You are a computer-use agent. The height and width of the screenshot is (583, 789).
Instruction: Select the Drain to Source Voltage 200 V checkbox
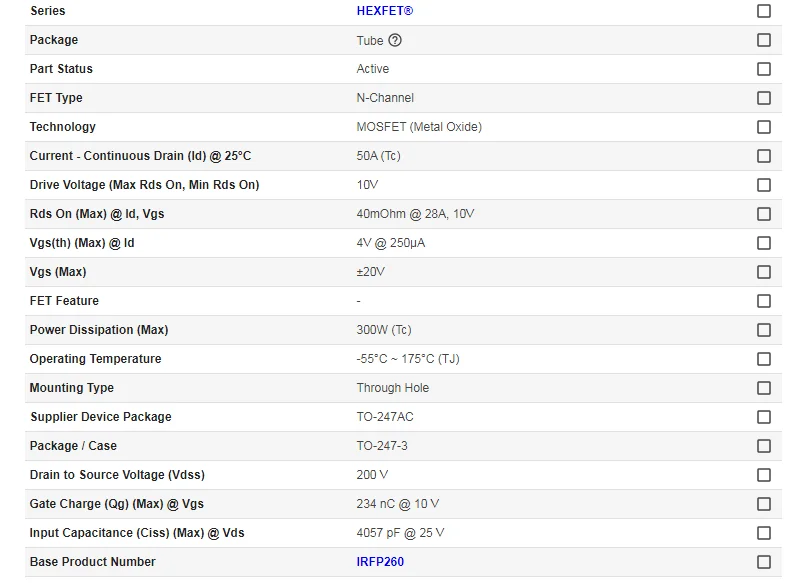coord(764,475)
